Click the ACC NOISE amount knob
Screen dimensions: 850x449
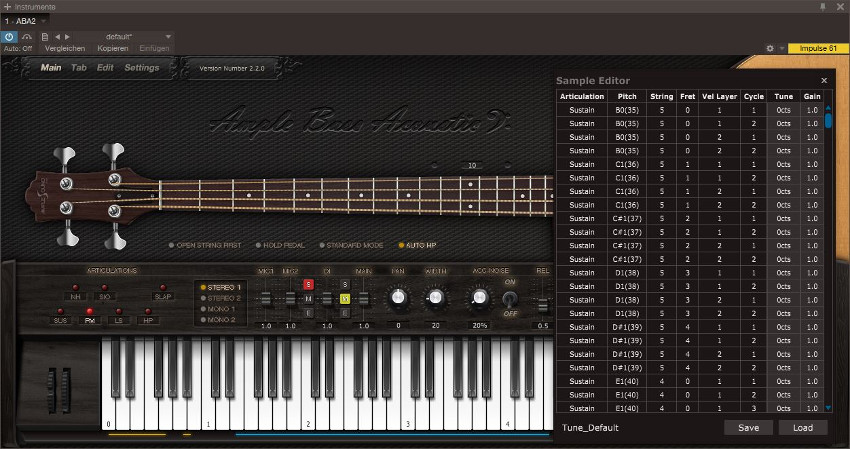[479, 298]
